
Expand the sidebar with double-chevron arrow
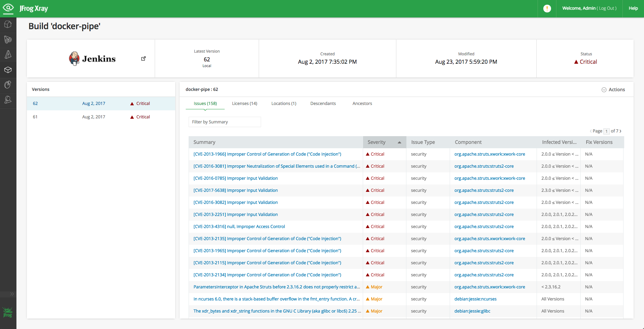[12, 294]
